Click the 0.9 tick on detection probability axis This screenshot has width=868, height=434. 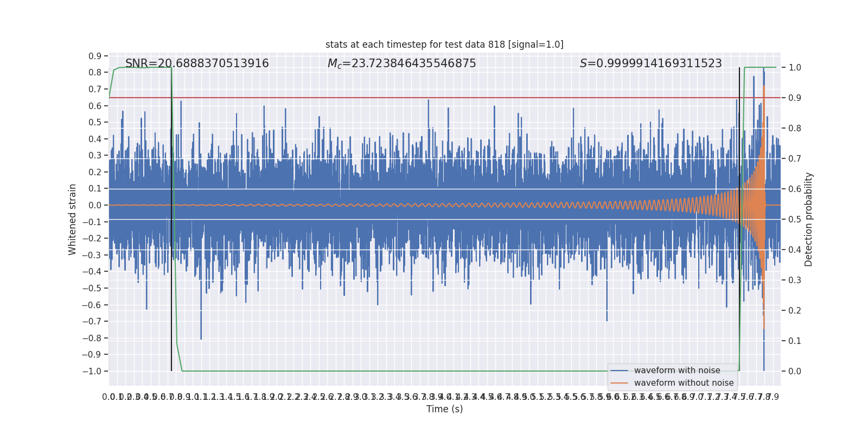(795, 98)
